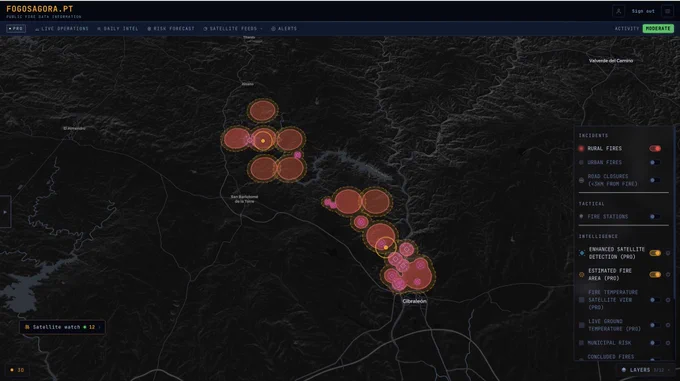
Task: Click the Risk Forecast icon
Action: tap(149, 29)
